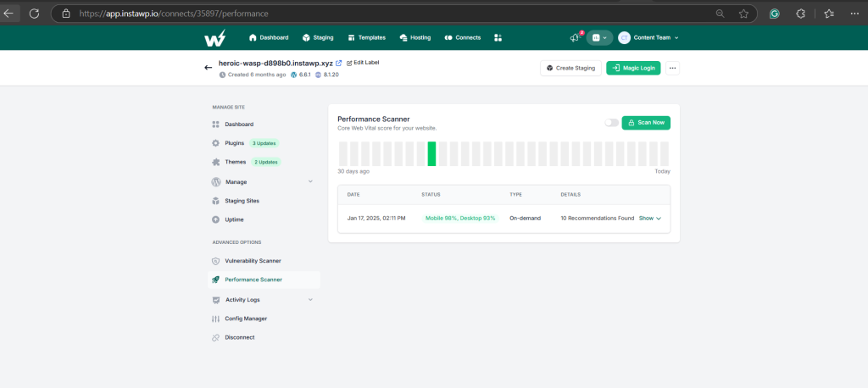Open the Templates menu
The width and height of the screenshot is (868, 388).
coord(366,37)
